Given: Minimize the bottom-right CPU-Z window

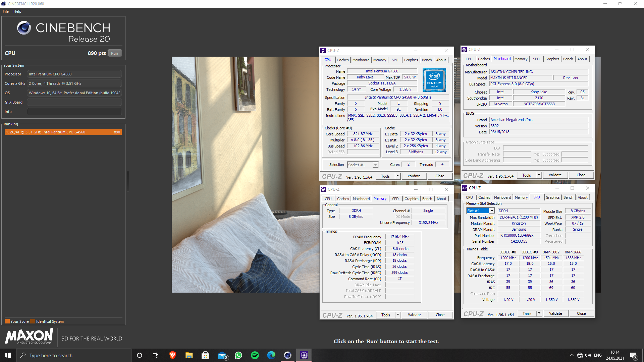Looking at the screenshot, I should click(557, 188).
